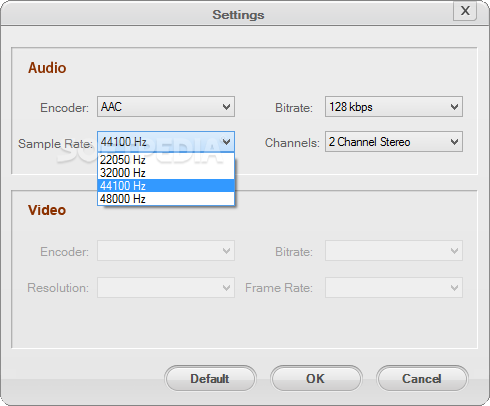Open the Channels 2 Channel Stereo dropdown
Viewport: 490px width, 406px height.
(394, 142)
